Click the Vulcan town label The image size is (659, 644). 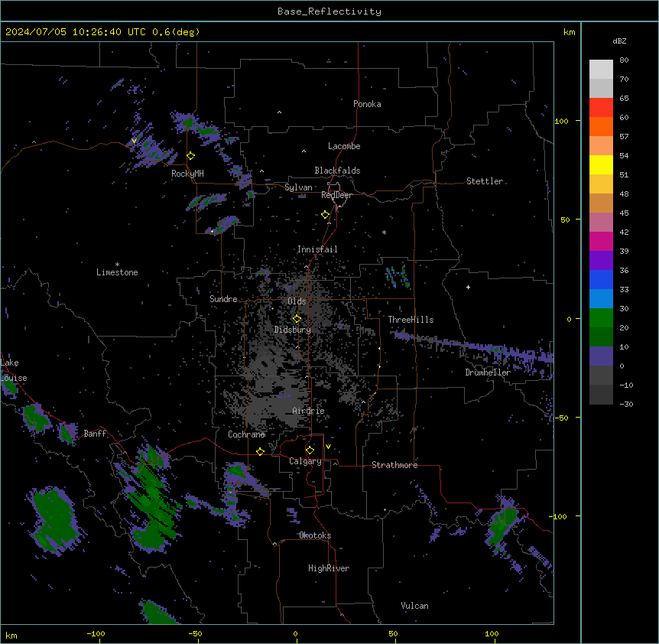[x=415, y=606]
